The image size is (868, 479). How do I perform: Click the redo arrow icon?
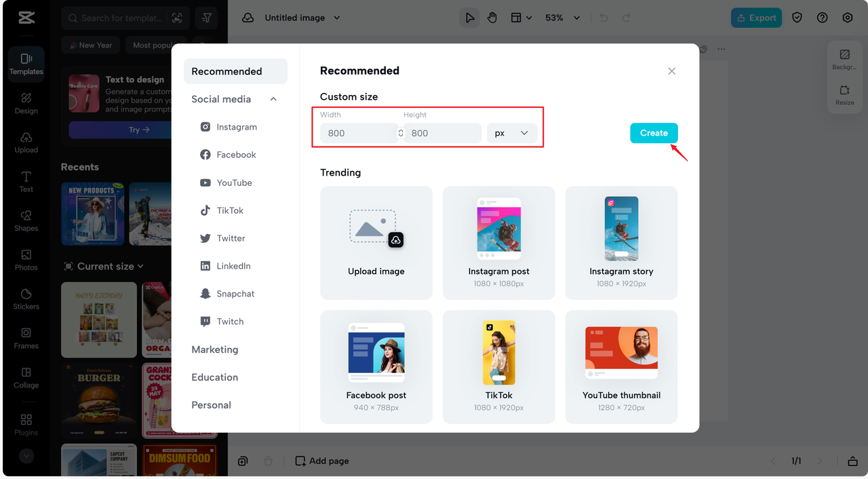(627, 18)
